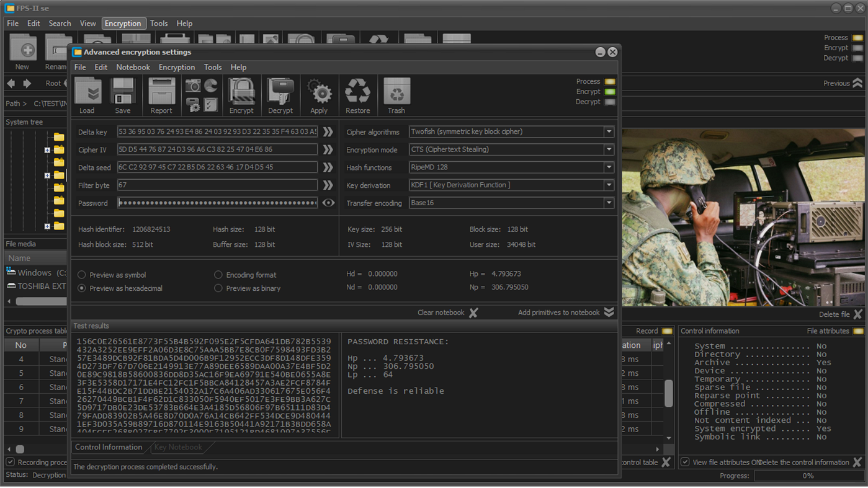Click the Decrypt toolbar icon
Image resolution: width=868 pixels, height=488 pixels.
tap(280, 95)
